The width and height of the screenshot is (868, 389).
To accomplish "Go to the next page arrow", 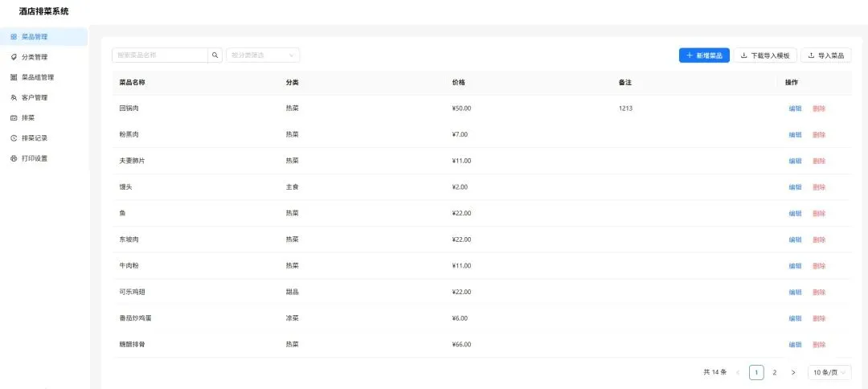I will tap(793, 372).
